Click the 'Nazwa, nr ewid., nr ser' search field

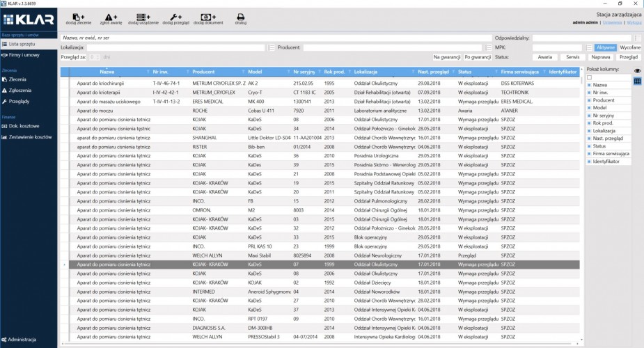pos(276,38)
